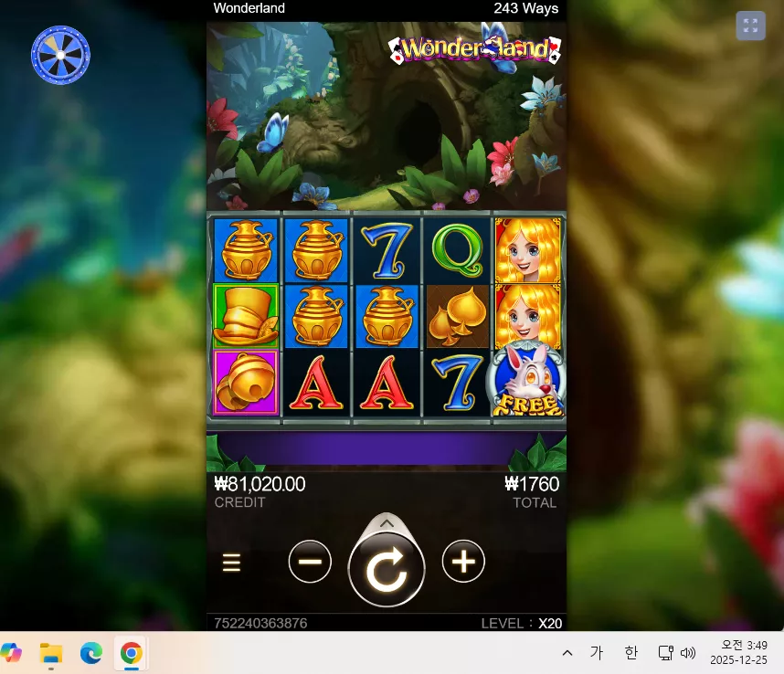
Task: Toggle the Korean 가 input mode indicator
Action: pyautogui.click(x=597, y=652)
